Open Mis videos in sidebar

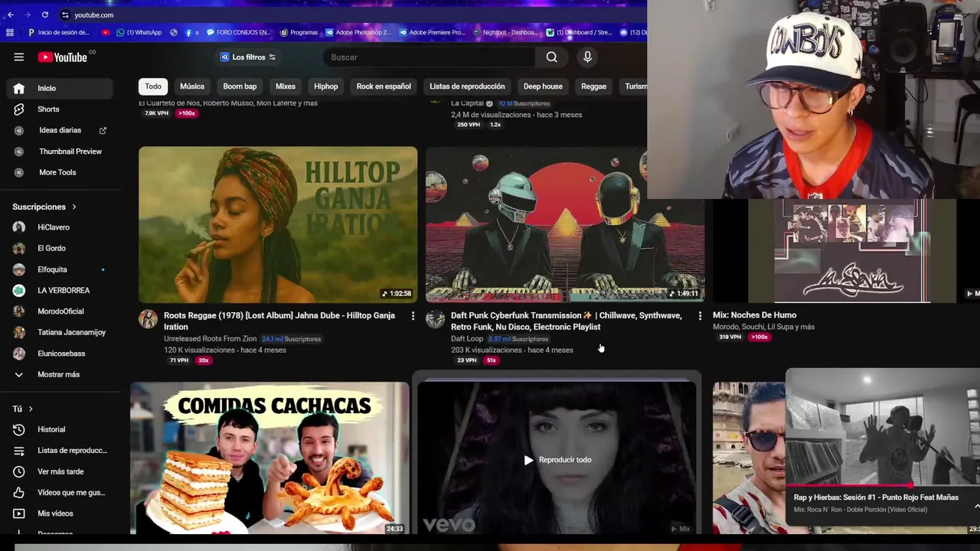tap(60, 514)
